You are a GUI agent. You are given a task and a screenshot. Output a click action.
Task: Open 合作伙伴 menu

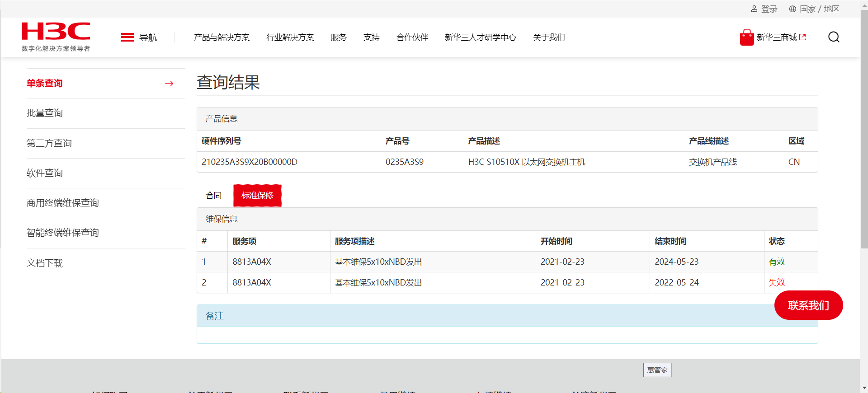412,37
